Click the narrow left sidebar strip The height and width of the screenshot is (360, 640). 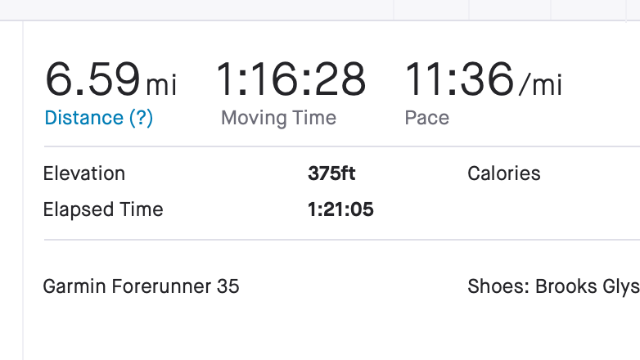11,190
